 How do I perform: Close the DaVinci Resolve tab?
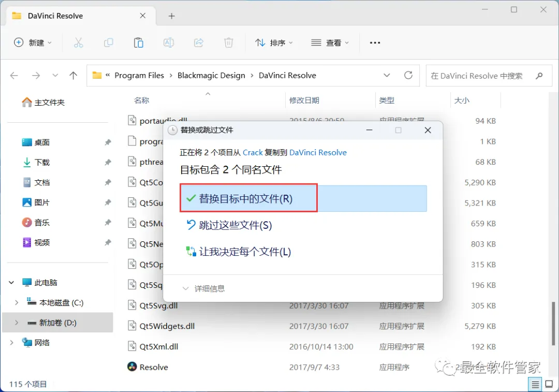tap(143, 16)
